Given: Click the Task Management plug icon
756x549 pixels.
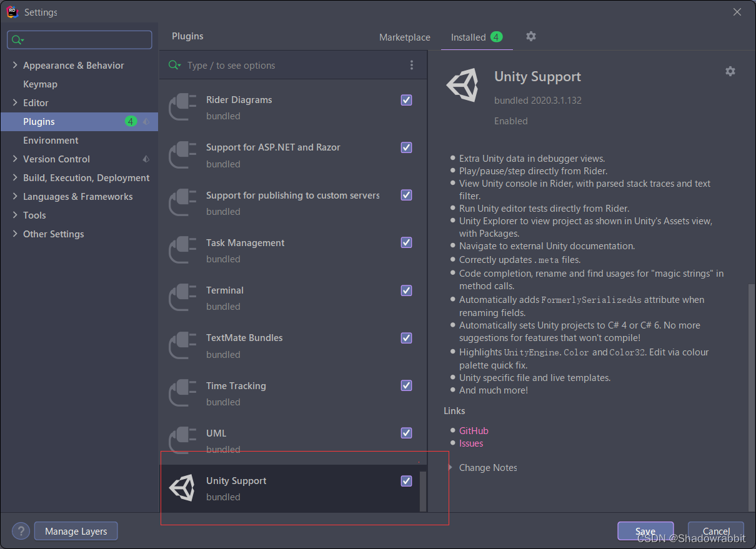Looking at the screenshot, I should tap(182, 250).
